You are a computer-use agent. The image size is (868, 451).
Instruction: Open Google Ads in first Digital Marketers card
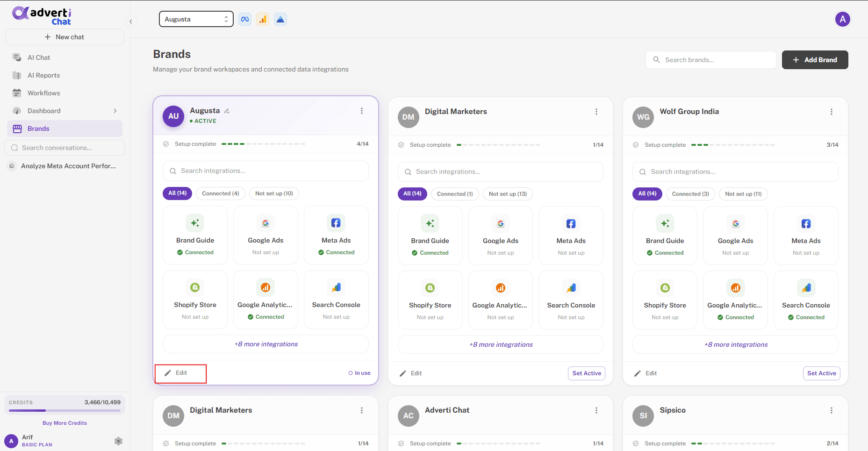click(501, 236)
